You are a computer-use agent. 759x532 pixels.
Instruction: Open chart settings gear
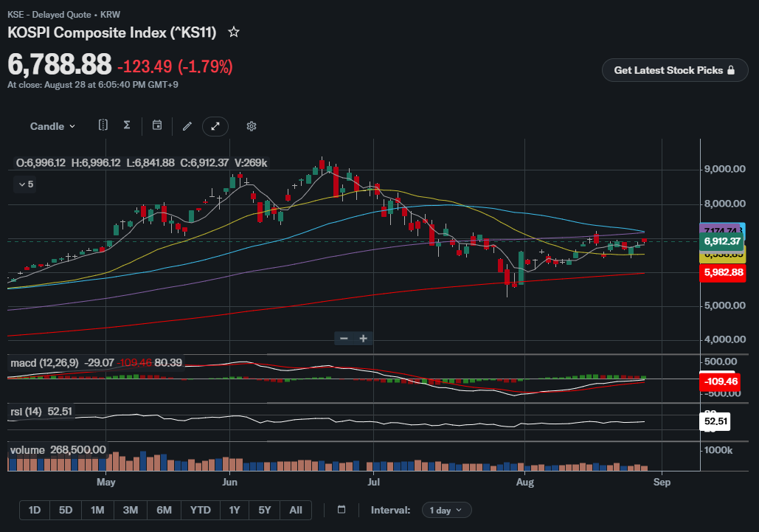(x=252, y=126)
